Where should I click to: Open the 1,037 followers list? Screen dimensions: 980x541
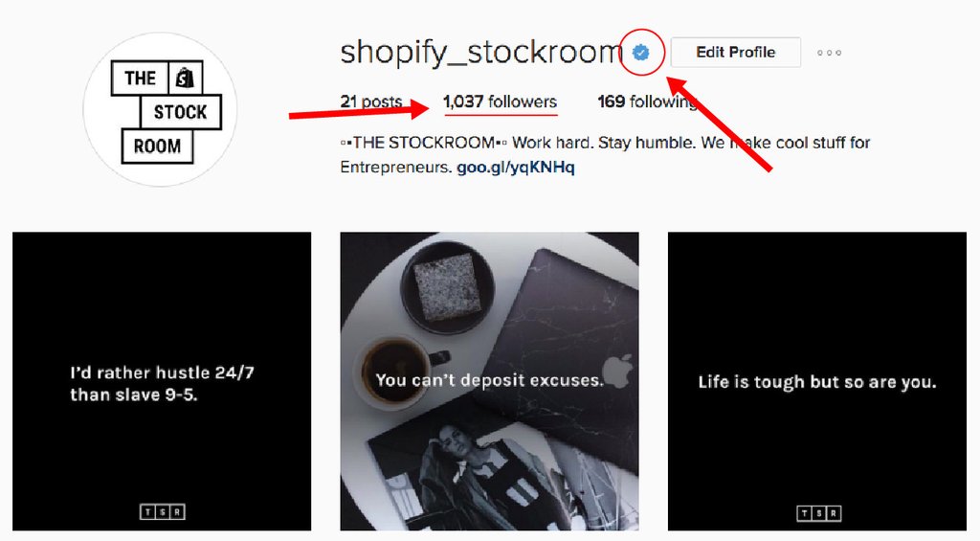500,101
